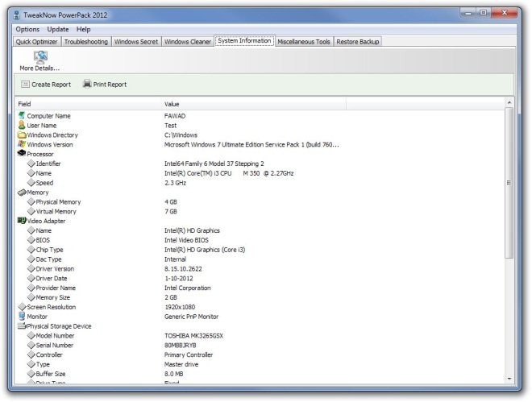The height and width of the screenshot is (402, 532).
Task: Click the Print Report button label
Action: [x=110, y=85]
